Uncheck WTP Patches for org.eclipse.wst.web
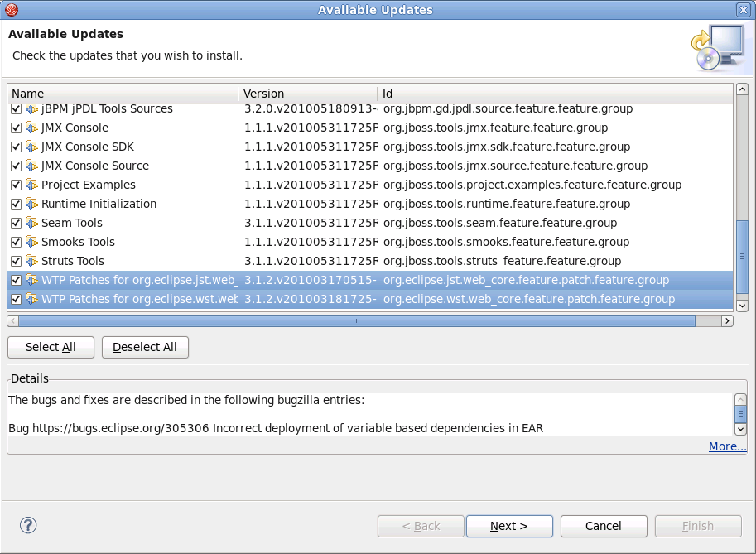 click(x=16, y=299)
